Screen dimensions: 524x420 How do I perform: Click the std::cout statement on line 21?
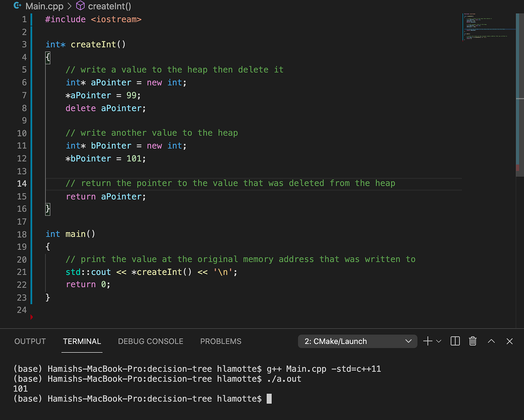tap(152, 272)
